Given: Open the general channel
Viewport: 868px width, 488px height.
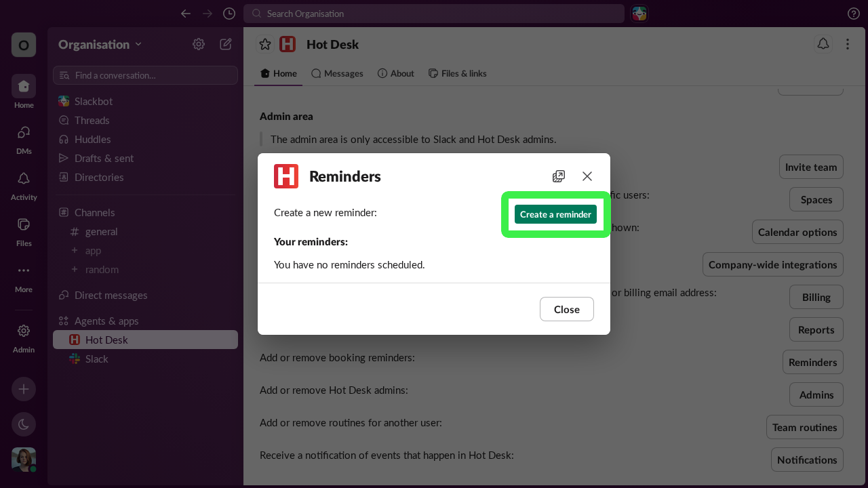Looking at the screenshot, I should click(145, 231).
